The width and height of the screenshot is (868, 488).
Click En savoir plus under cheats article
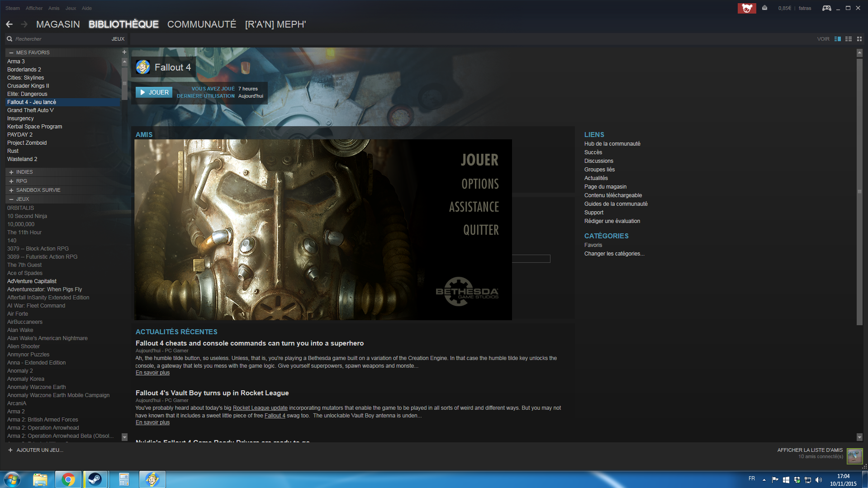click(152, 373)
